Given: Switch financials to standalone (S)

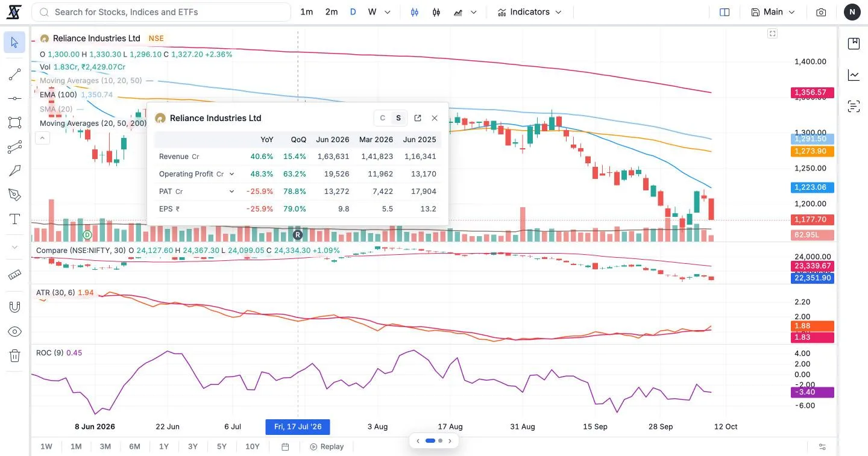Looking at the screenshot, I should tap(398, 118).
